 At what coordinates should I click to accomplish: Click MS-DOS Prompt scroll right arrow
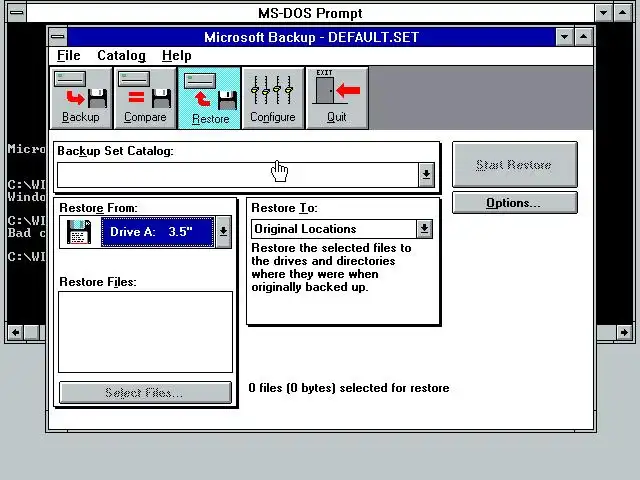click(624, 332)
